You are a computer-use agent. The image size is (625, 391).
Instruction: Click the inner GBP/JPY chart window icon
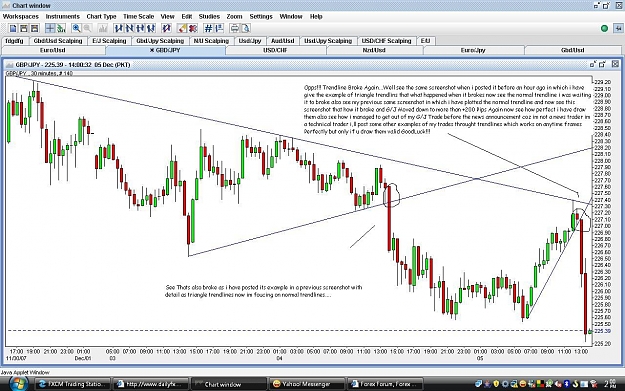[x=10, y=65]
